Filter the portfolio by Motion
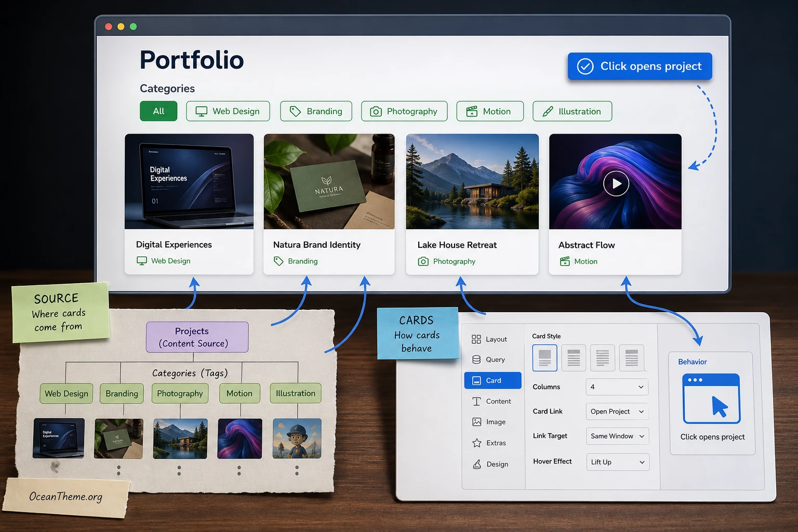The height and width of the screenshot is (532, 798). pos(490,111)
